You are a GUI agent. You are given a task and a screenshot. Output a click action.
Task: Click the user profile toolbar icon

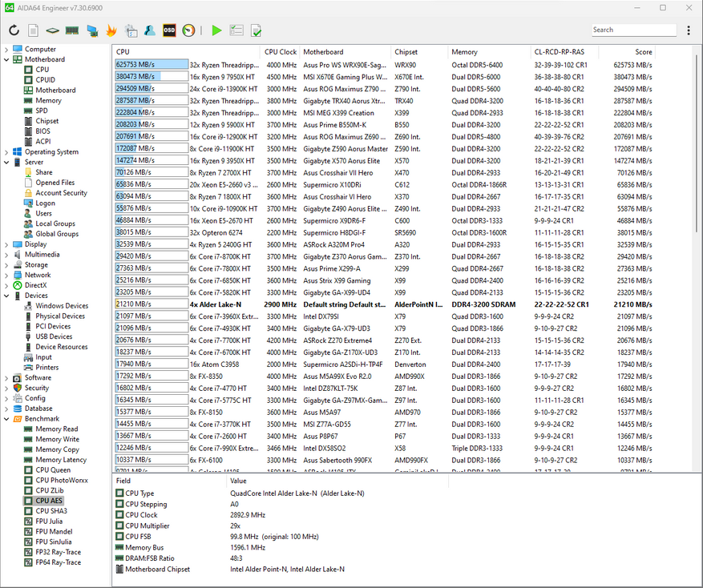[150, 30]
